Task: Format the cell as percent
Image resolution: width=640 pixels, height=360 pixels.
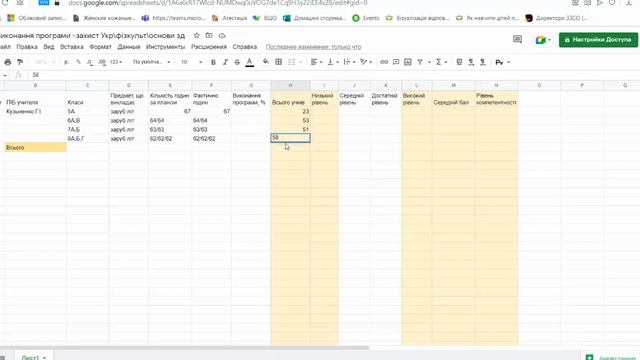Action: tap(78, 62)
